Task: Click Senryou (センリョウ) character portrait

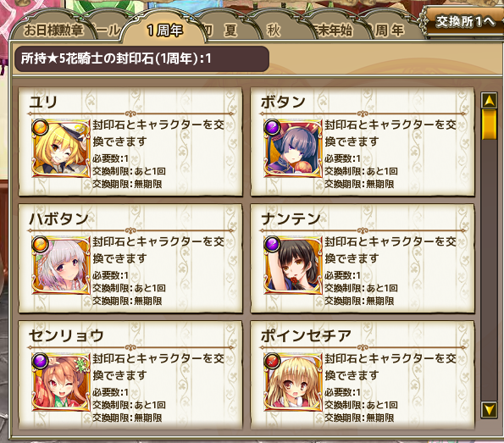Action: pos(61,382)
